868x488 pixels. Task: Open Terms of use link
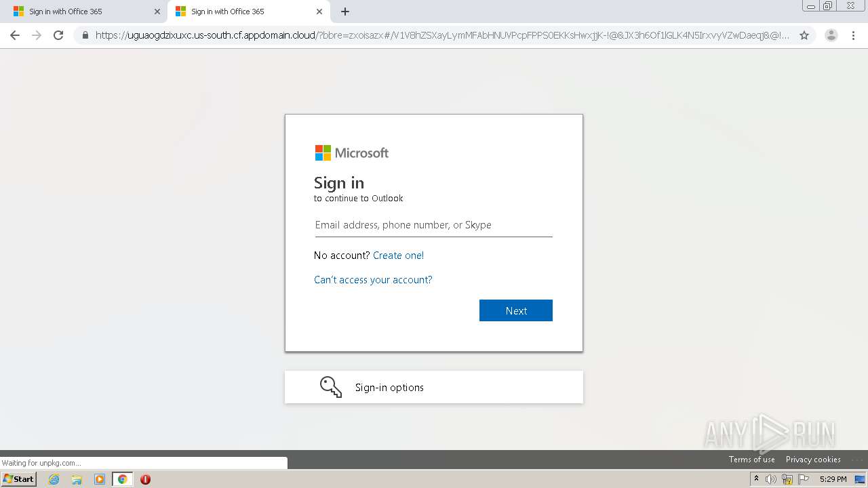[751, 460]
